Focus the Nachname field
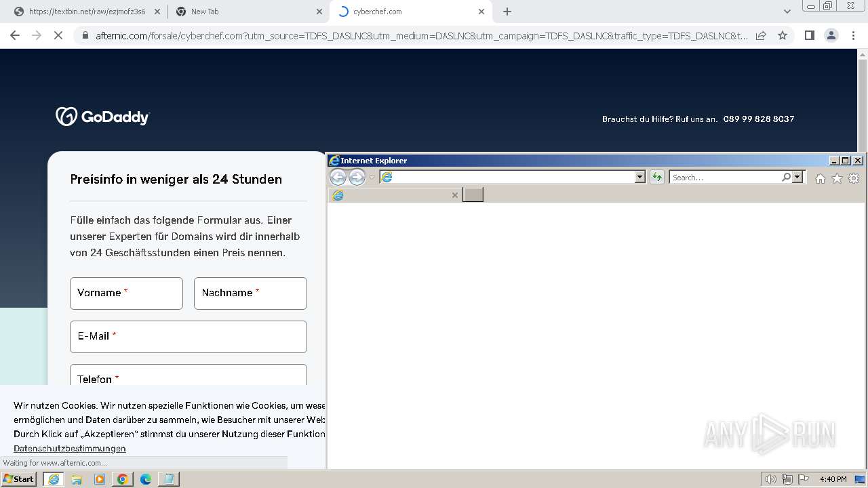The width and height of the screenshot is (868, 488). pos(250,293)
